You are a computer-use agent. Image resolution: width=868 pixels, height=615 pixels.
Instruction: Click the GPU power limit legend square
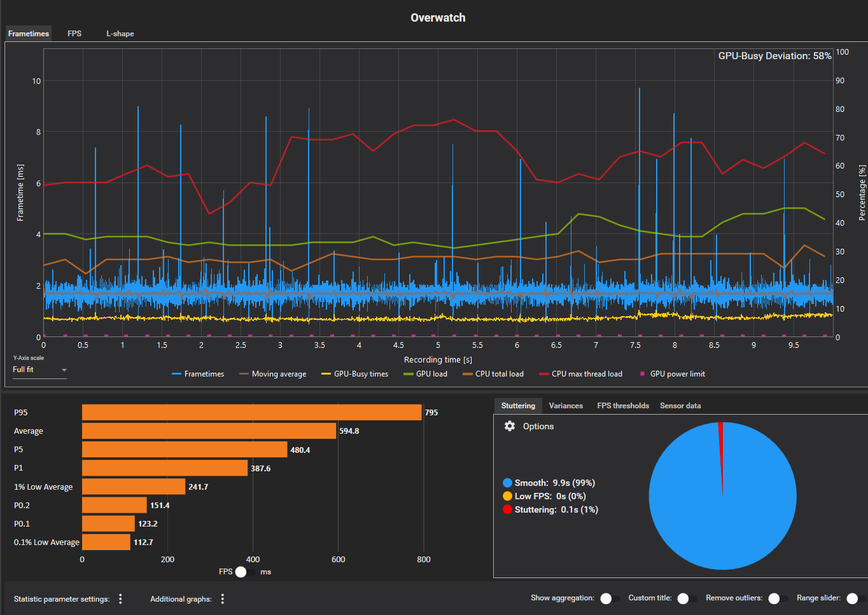[642, 374]
